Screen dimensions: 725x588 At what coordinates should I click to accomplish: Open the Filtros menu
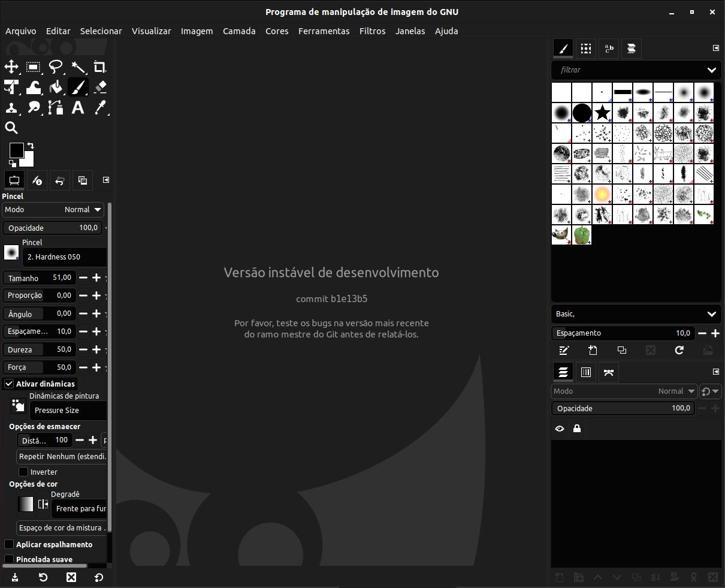372,31
